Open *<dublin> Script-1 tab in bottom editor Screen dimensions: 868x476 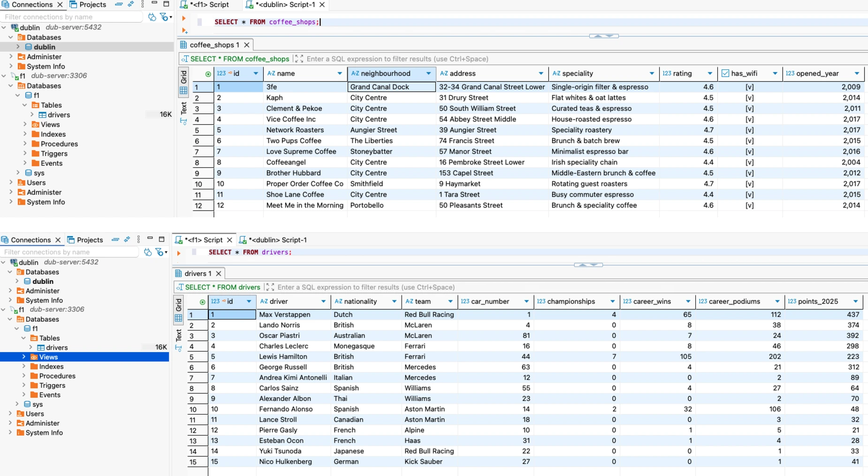[x=273, y=240]
